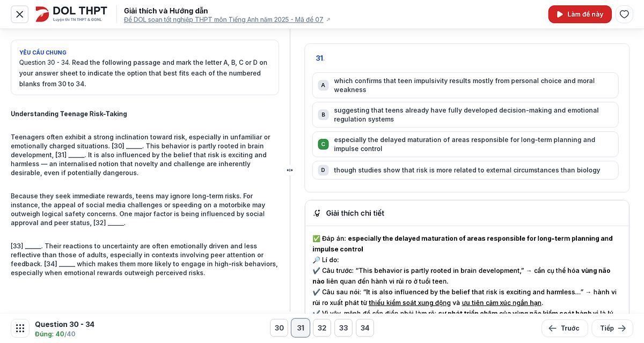Viewport: 644px width, 343px height.
Task: Click the question number 31. label above the options
Action: 320,58
